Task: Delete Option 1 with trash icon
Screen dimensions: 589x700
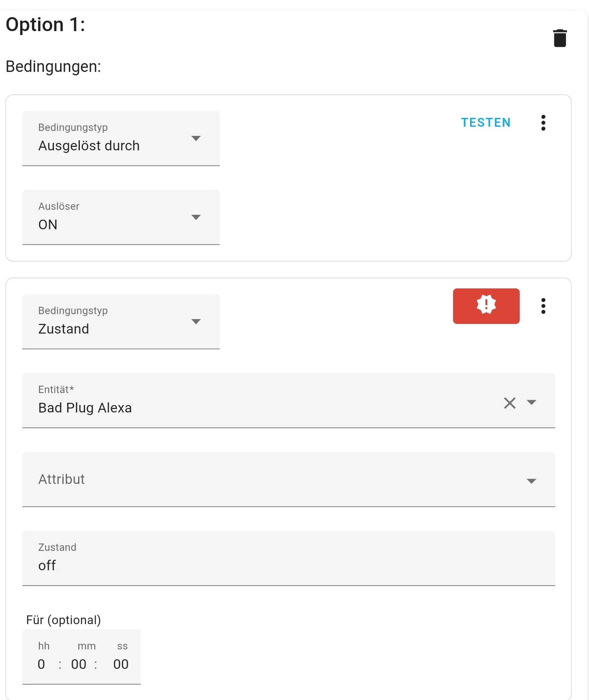Action: coord(560,38)
